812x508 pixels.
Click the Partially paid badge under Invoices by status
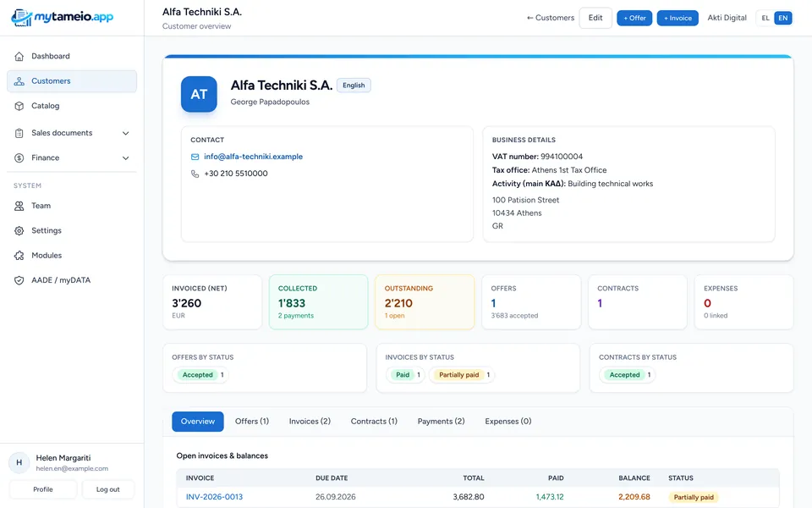pos(458,375)
